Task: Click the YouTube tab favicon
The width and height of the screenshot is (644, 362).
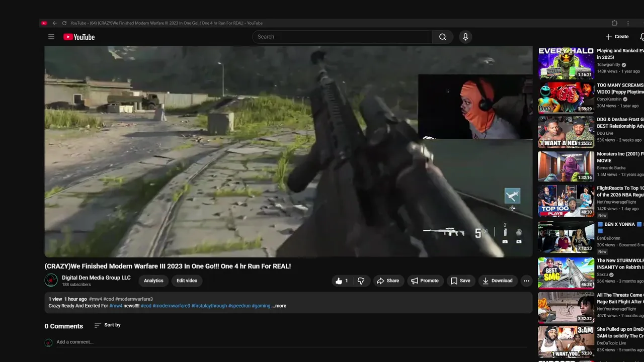Action: pos(44,23)
